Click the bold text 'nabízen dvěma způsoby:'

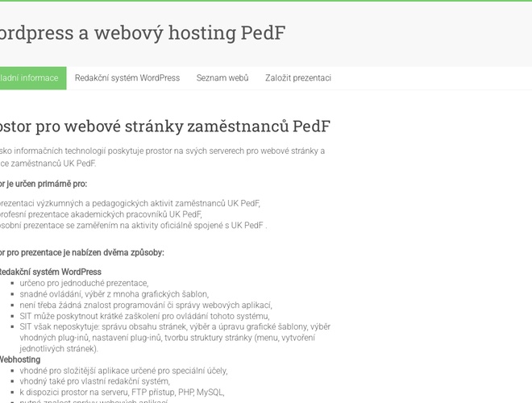[82, 252]
